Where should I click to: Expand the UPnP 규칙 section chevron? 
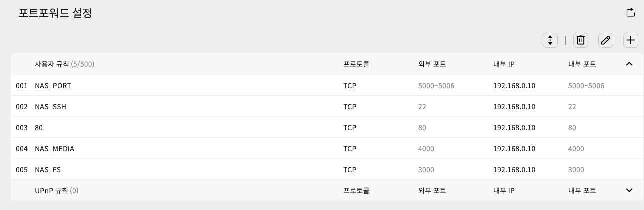click(x=629, y=190)
